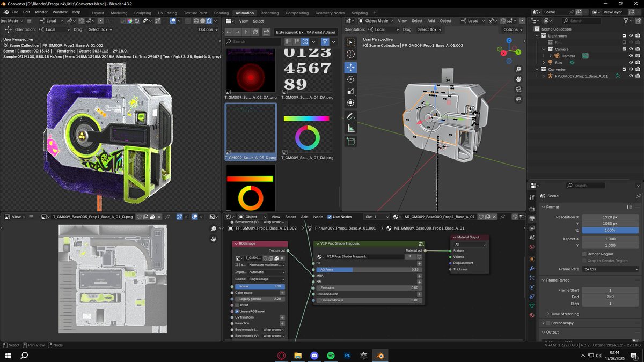
Task: Select the Measure tool
Action: pyautogui.click(x=350, y=128)
